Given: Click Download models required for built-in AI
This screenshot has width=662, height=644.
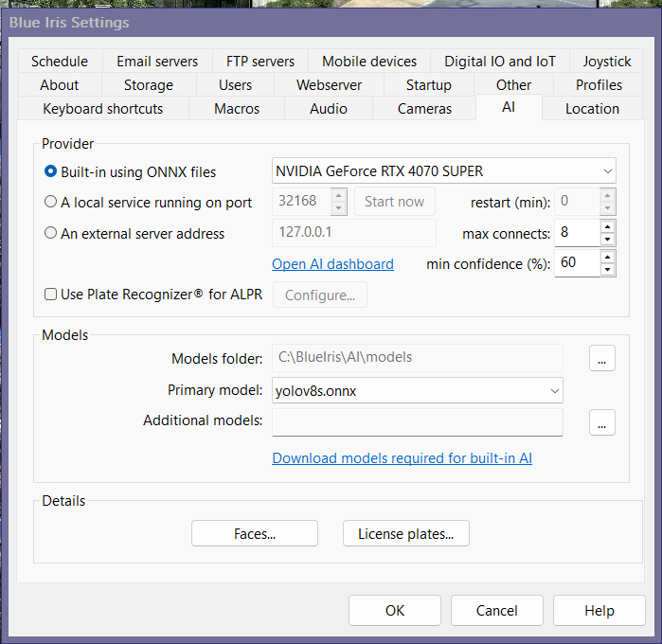Looking at the screenshot, I should click(x=402, y=458).
